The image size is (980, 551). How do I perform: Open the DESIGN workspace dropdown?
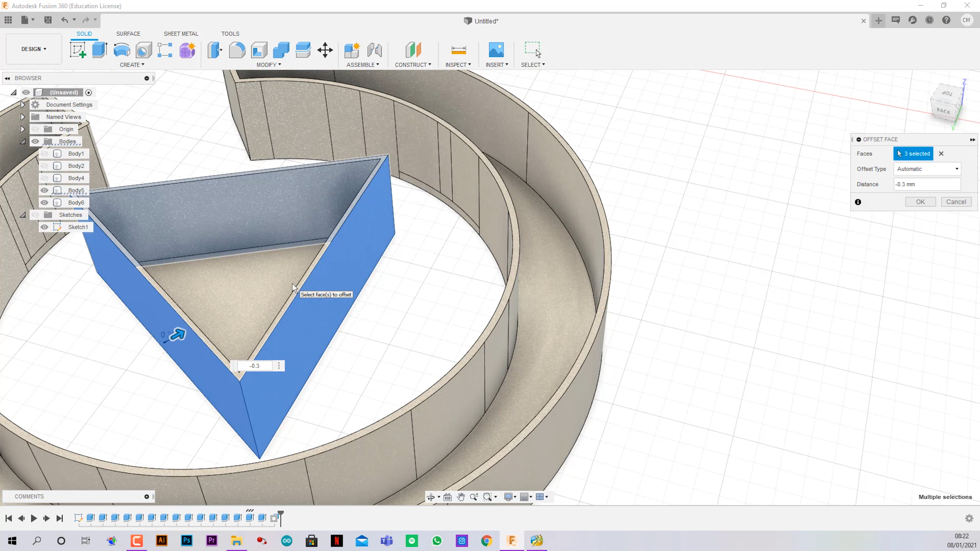[x=34, y=49]
